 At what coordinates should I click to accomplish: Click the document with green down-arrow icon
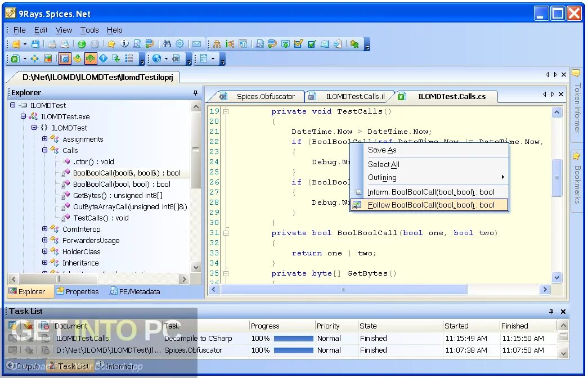[x=116, y=58]
